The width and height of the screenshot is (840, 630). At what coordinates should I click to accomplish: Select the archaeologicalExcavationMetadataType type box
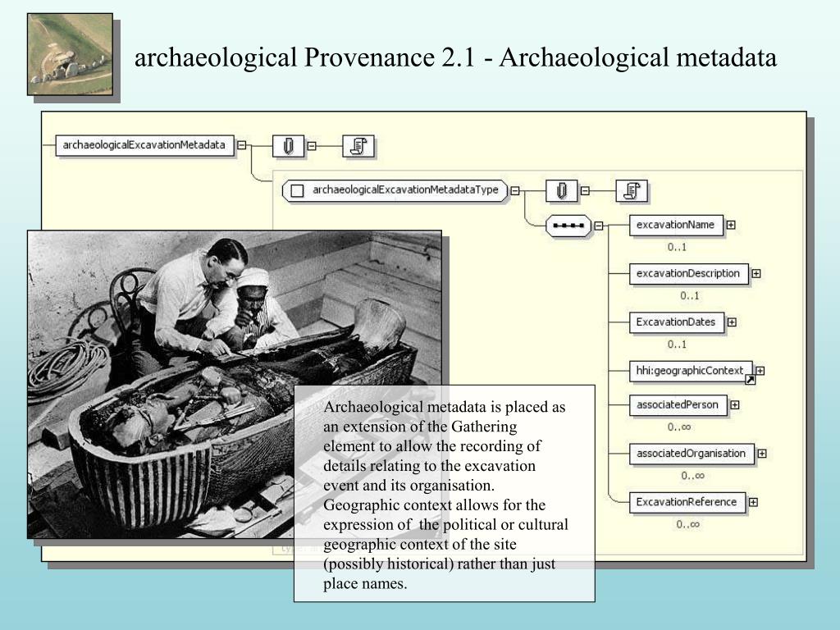pyautogui.click(x=395, y=190)
